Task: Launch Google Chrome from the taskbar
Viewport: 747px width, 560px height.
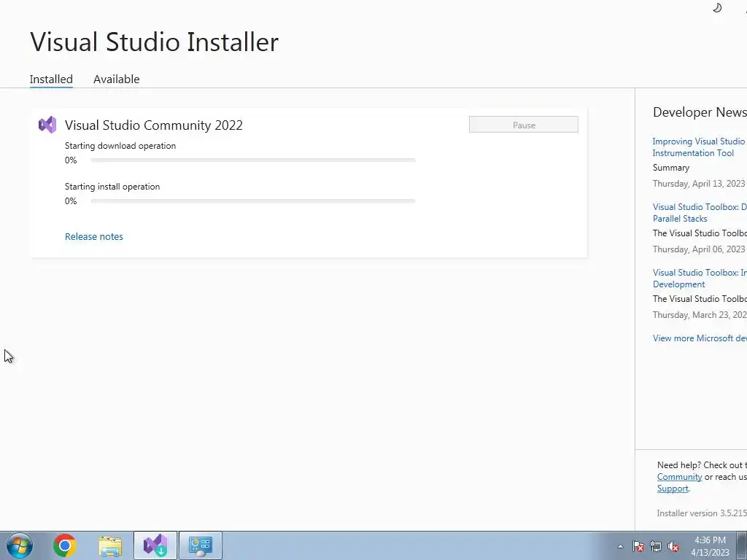Action: click(x=65, y=545)
